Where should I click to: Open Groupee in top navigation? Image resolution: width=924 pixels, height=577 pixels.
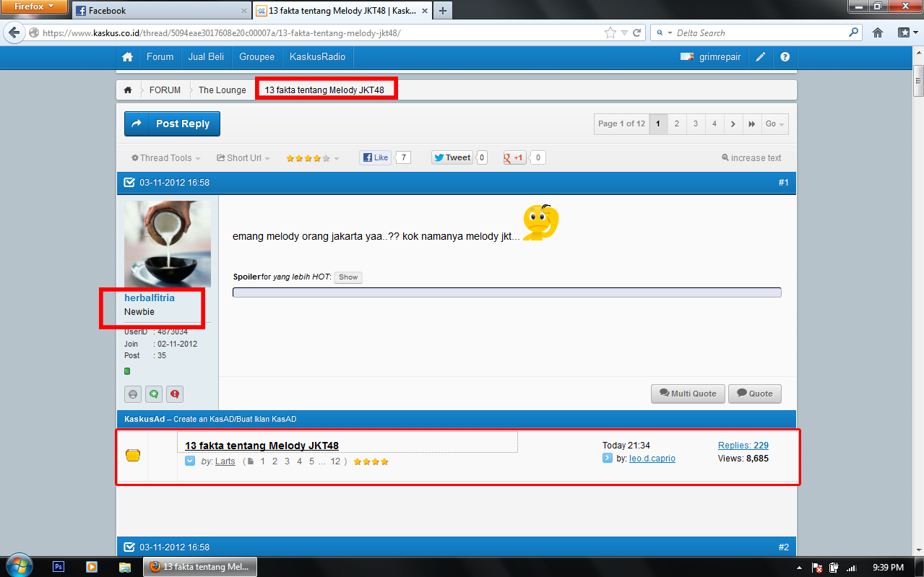click(x=257, y=57)
